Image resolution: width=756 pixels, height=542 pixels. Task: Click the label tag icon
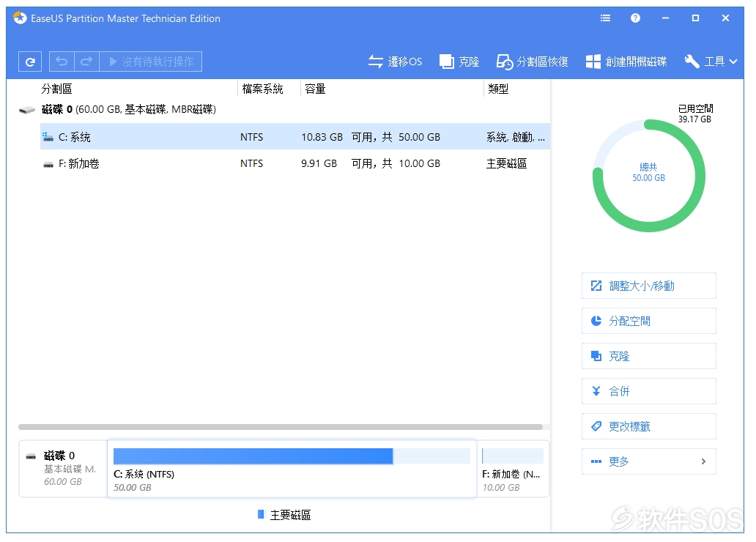pos(596,426)
